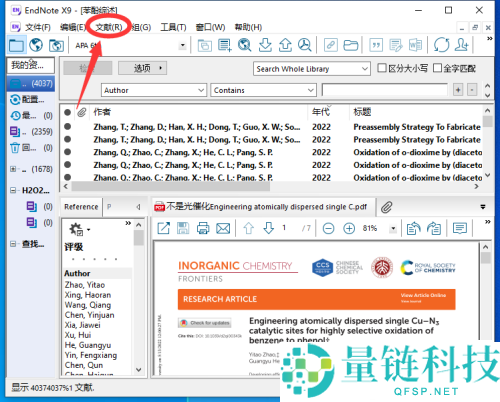Open APA output style dropdown
This screenshot has width=500, height=402.
click(x=182, y=45)
